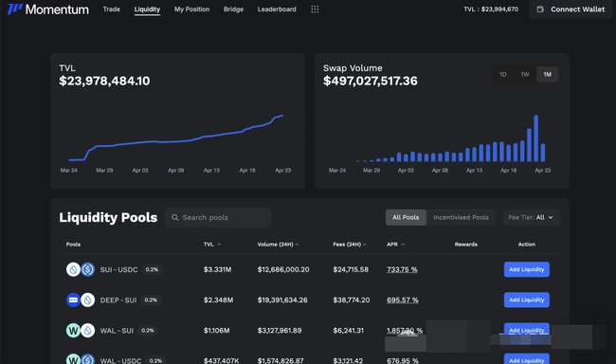This screenshot has width=616, height=364.
Task: Click the $38,774.20 fees value
Action: [352, 300]
